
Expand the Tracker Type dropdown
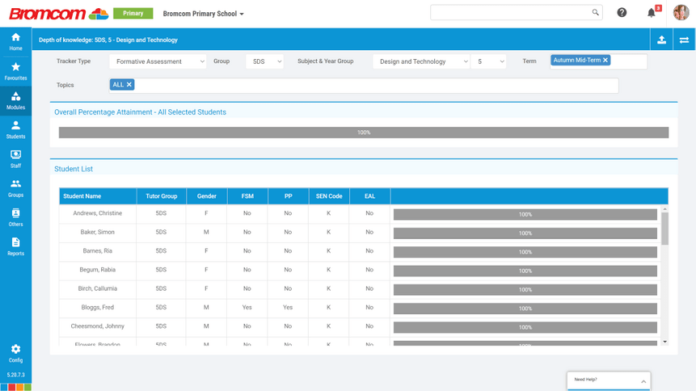click(158, 62)
